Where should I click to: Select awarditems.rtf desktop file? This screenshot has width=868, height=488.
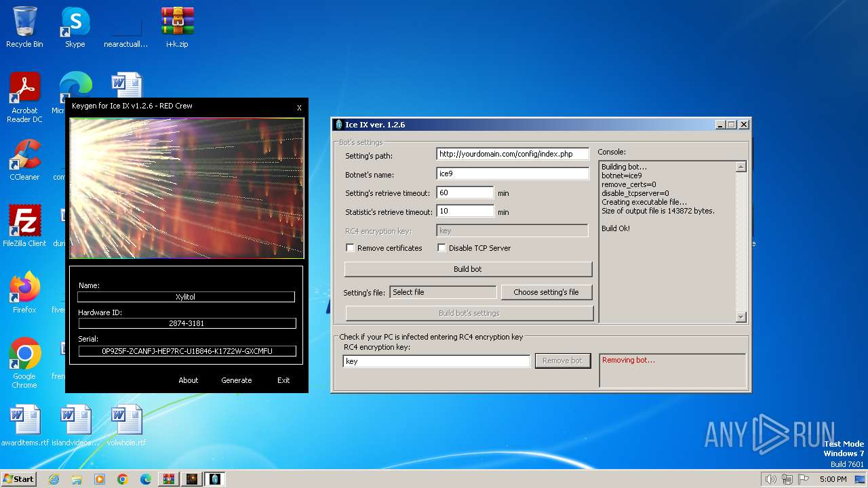(x=25, y=426)
